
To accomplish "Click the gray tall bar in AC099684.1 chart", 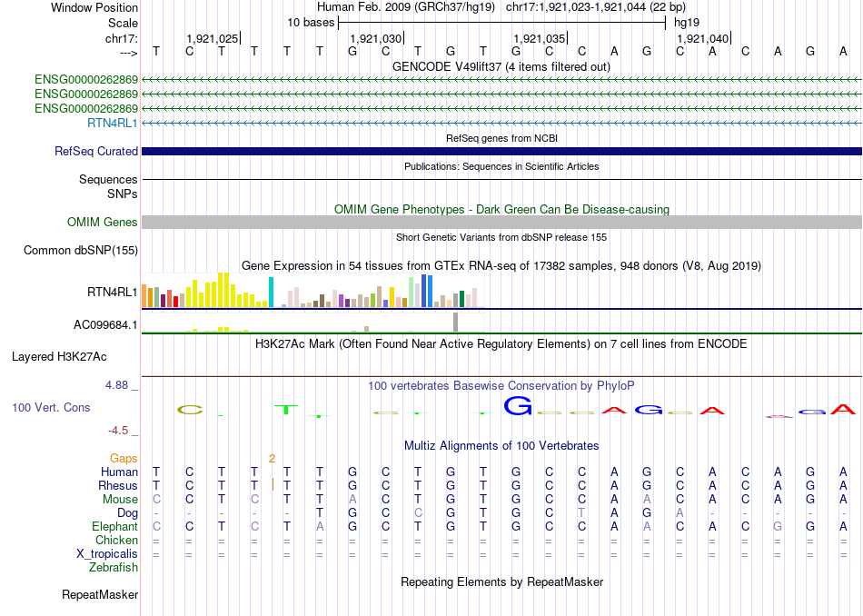I will 455,322.
